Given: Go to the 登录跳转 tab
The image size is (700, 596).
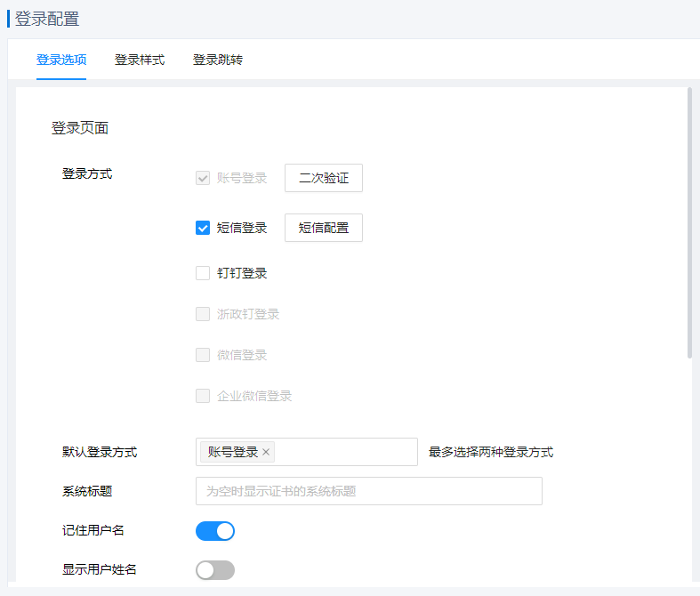Looking at the screenshot, I should tap(218, 60).
